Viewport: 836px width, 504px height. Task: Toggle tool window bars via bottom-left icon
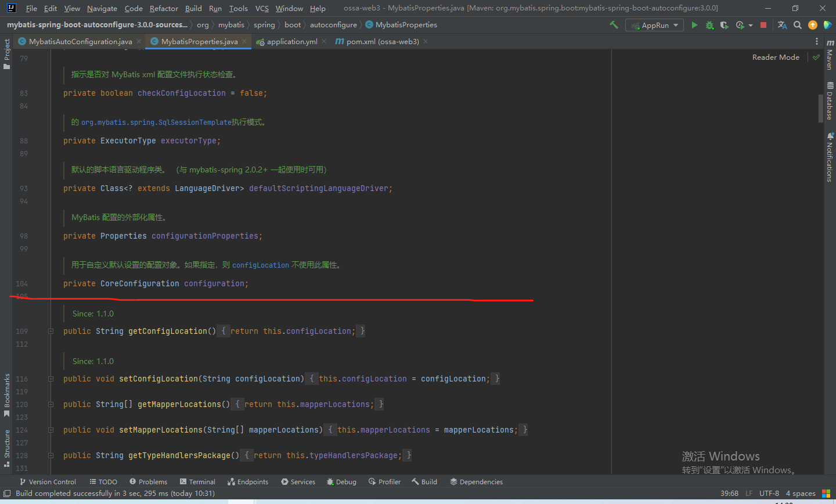(7, 494)
